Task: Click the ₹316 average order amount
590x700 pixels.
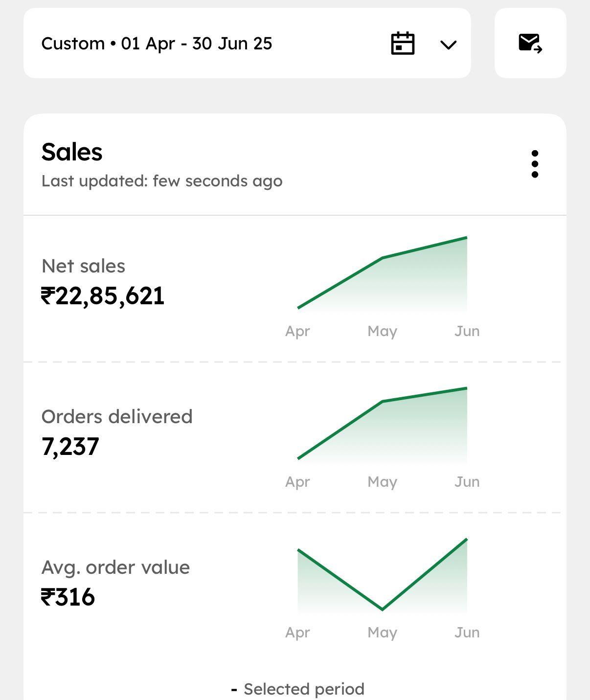Action: tap(68, 597)
